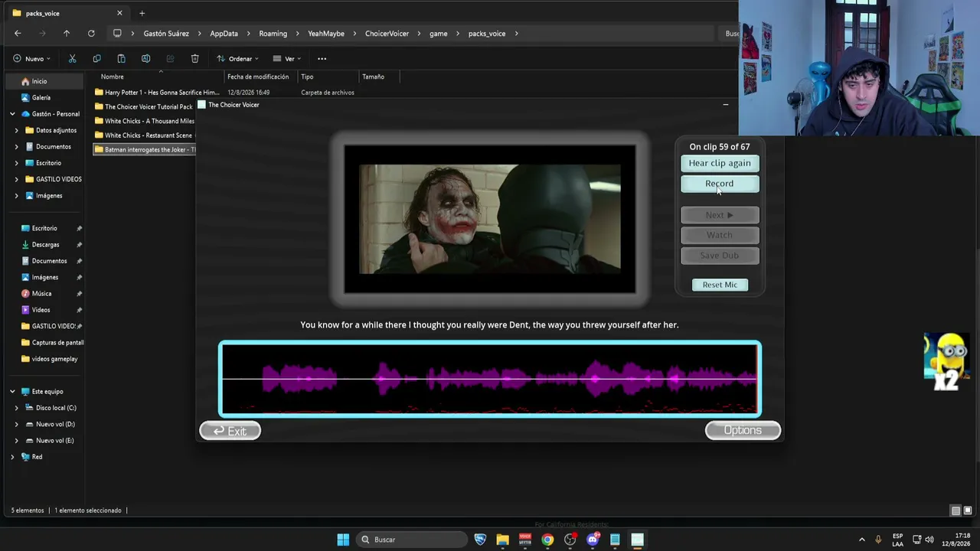The image size is (980, 551).
Task: Click the taskbar Buscar search box
Action: pyautogui.click(x=410, y=540)
